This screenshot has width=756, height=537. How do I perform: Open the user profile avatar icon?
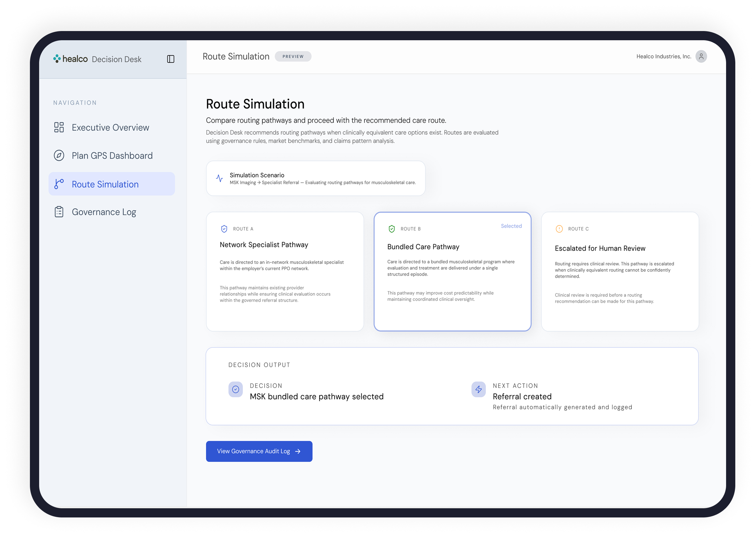(701, 56)
